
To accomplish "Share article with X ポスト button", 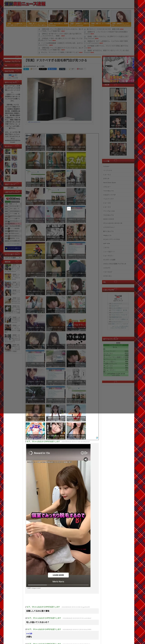I will [x=43, y=69].
